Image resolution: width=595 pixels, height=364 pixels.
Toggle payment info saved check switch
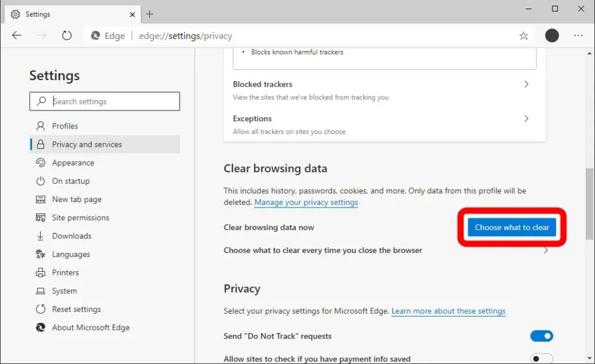click(542, 359)
